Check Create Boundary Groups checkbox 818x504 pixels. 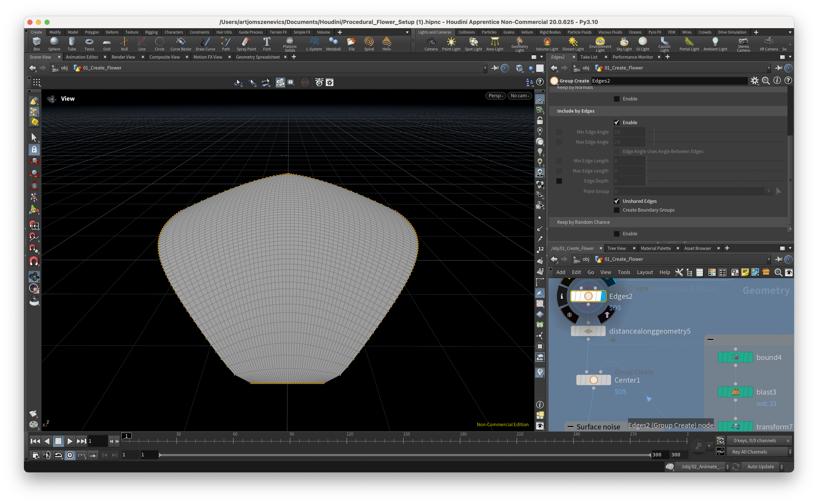pos(616,210)
